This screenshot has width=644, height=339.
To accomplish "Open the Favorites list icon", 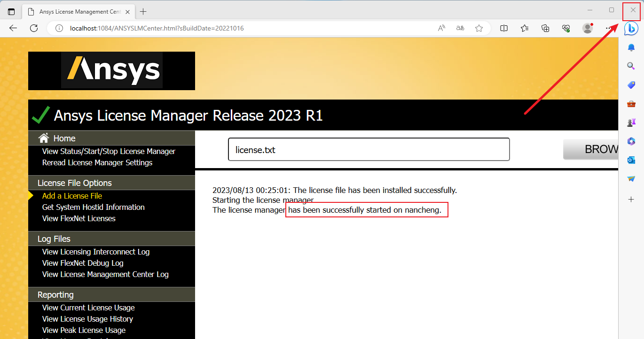I will (525, 28).
